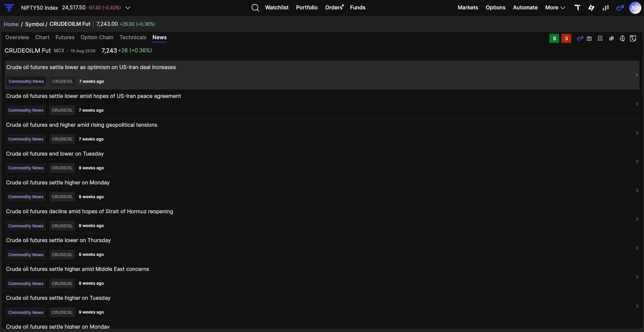Open arrow for rising geopolitical tensions article
Viewport: 644px width, 332px height.
tap(637, 133)
